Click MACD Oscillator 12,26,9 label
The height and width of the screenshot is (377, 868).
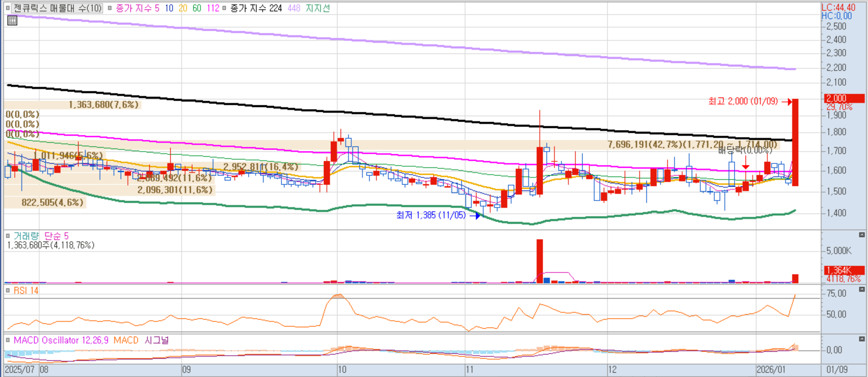[61, 340]
